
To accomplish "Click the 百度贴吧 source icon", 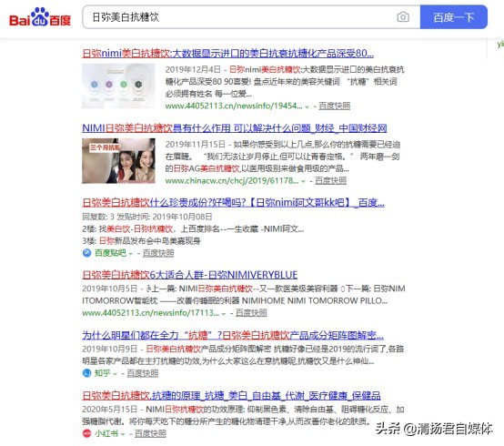I will (x=86, y=253).
